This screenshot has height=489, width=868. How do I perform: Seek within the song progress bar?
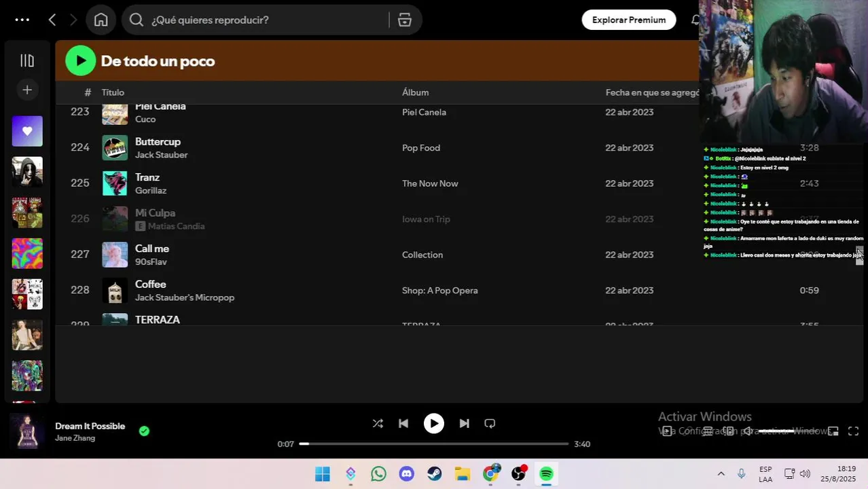point(433,443)
